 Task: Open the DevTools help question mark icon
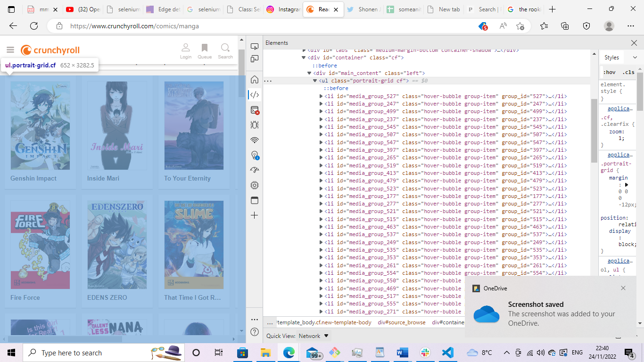[x=255, y=332]
